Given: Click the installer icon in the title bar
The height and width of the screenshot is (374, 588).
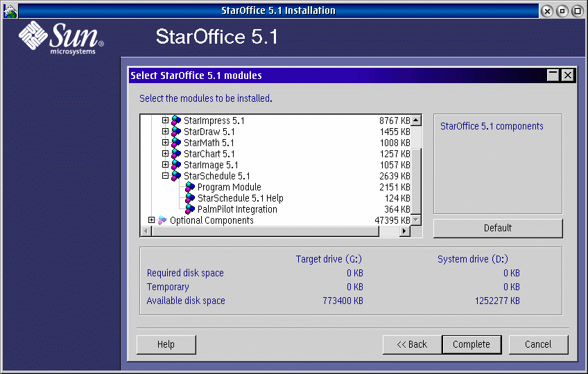Looking at the screenshot, I should (10, 11).
